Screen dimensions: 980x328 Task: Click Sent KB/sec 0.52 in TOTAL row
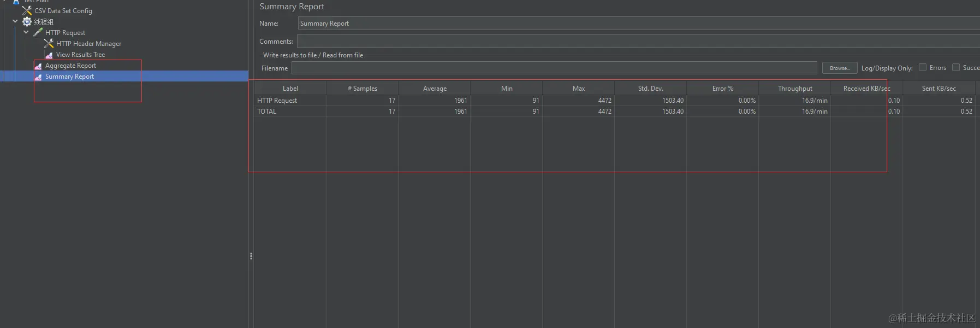point(967,112)
